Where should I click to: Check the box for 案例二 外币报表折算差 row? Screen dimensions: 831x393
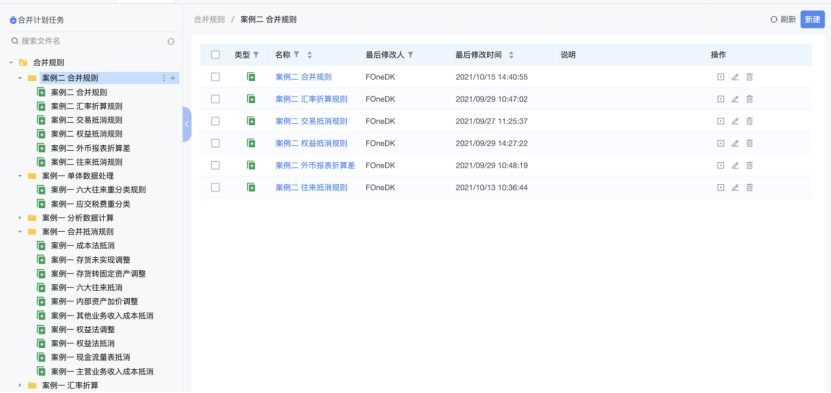click(x=215, y=165)
